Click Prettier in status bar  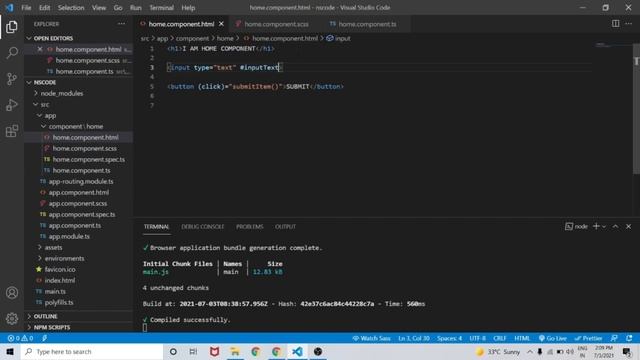coord(588,338)
